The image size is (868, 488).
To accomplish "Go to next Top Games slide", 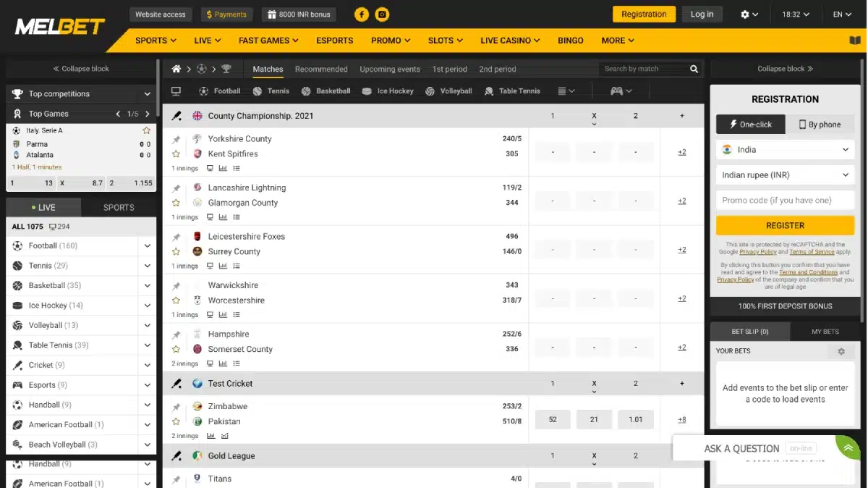I will click(x=148, y=114).
